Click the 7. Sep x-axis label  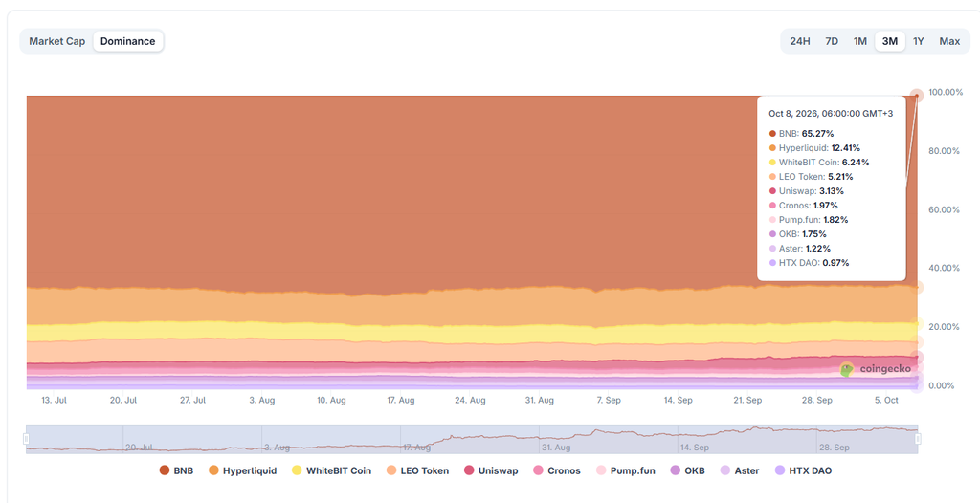(609, 401)
